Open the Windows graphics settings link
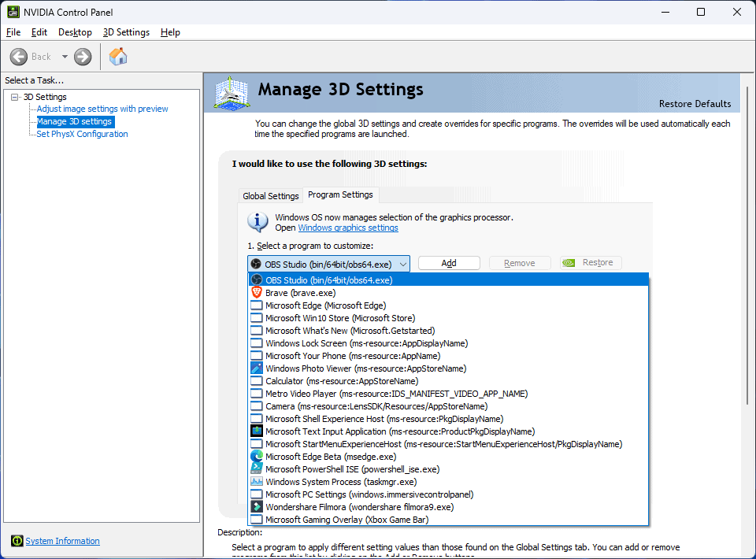 [347, 228]
